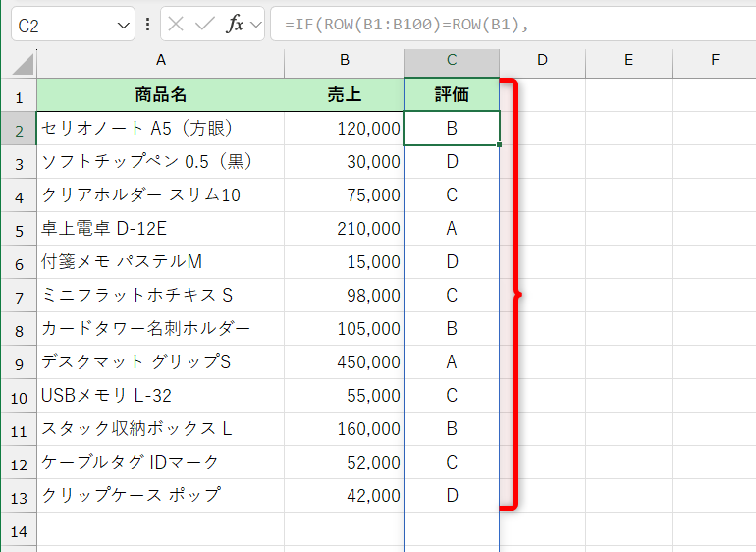
Task: Click the Name Box showing C2
Action: (x=73, y=25)
